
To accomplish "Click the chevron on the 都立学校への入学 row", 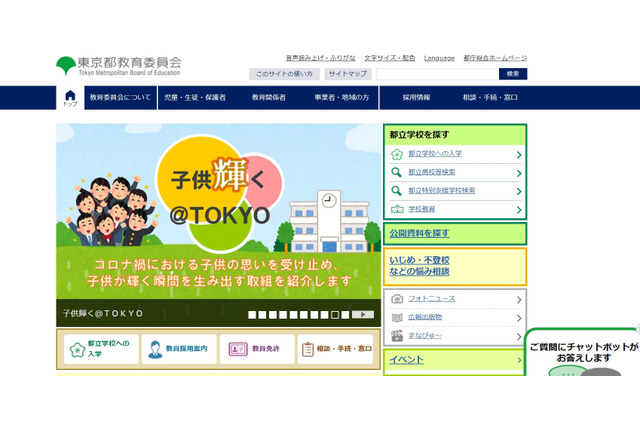I will pos(519,155).
